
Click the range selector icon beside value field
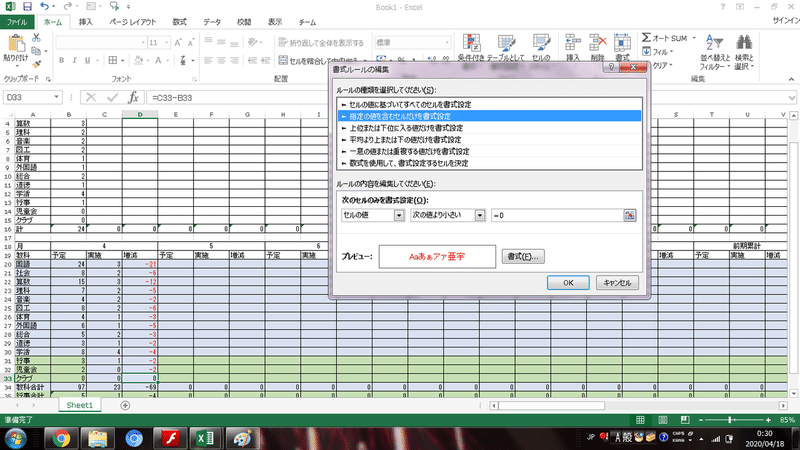pos(630,215)
